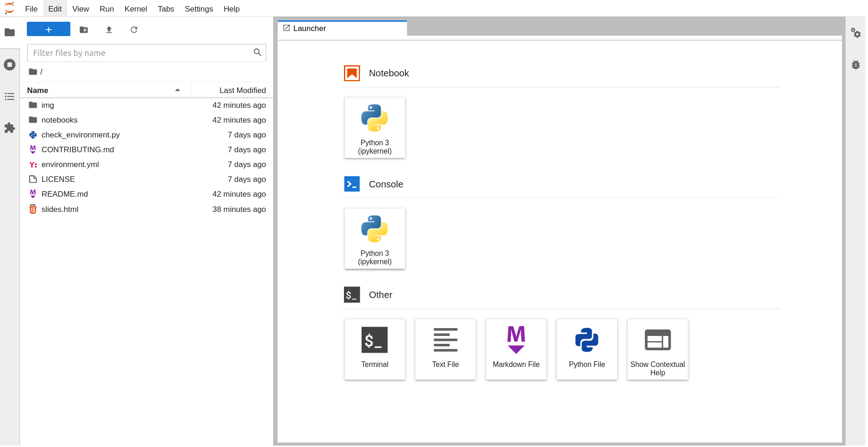Create a new Markdown File
The image size is (868, 447).
pyautogui.click(x=516, y=349)
